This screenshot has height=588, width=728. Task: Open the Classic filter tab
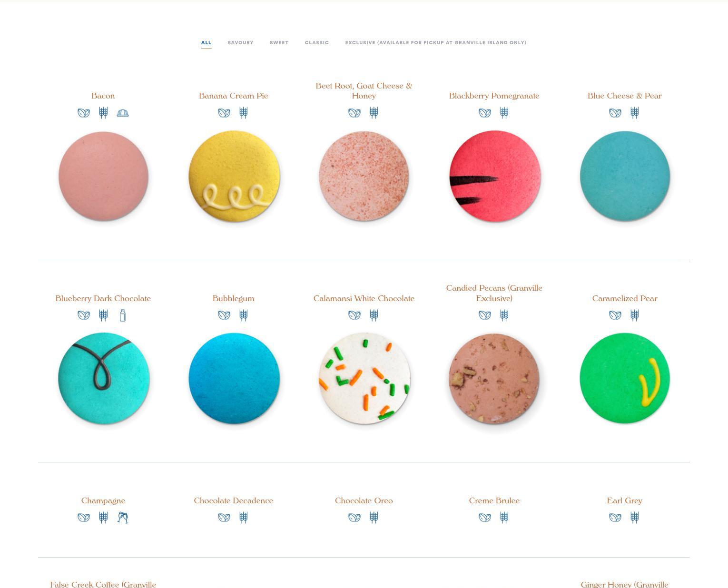click(x=317, y=43)
